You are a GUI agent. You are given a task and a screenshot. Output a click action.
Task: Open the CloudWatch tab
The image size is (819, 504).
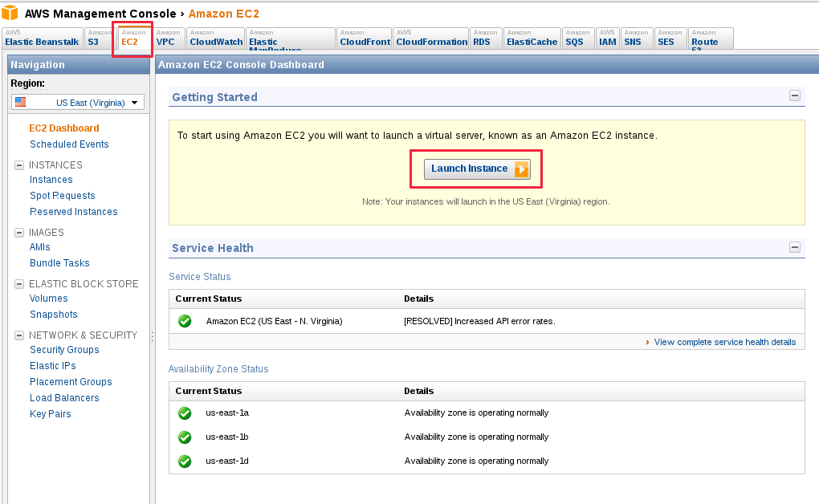[x=215, y=39]
